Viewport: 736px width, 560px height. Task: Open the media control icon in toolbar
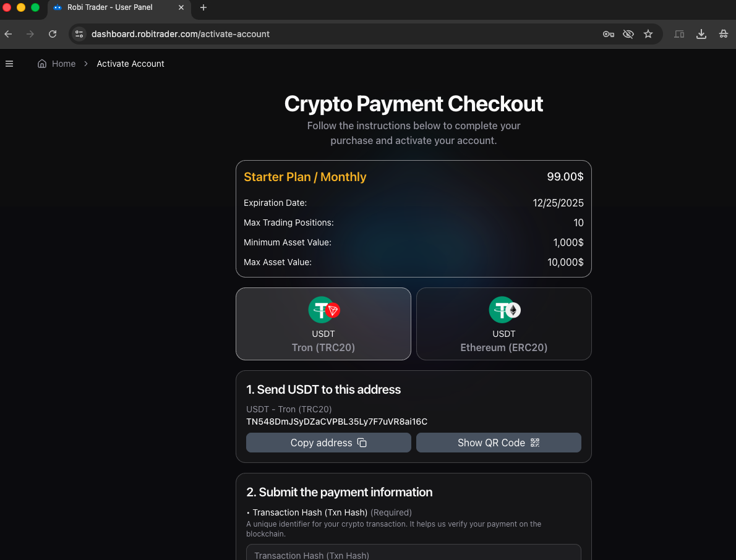[x=679, y=34]
